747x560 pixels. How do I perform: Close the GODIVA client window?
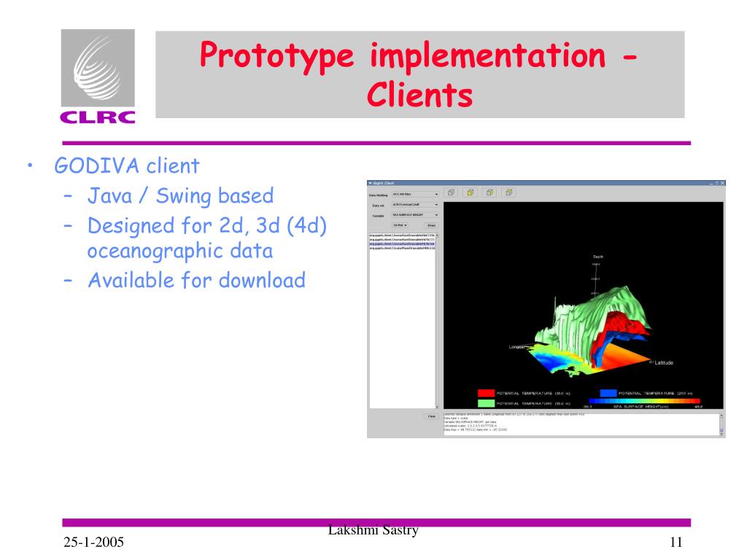723,182
